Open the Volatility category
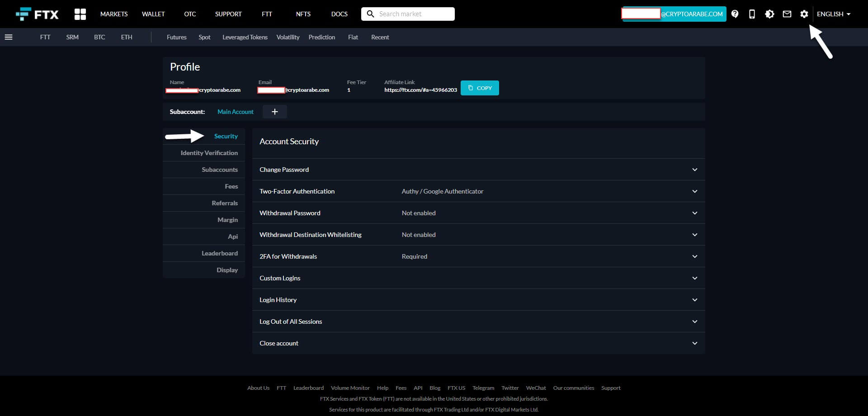 pyautogui.click(x=288, y=37)
